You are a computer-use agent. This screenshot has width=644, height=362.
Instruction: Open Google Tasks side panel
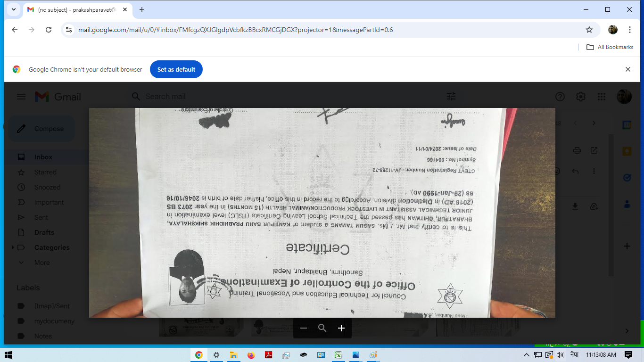[627, 178]
